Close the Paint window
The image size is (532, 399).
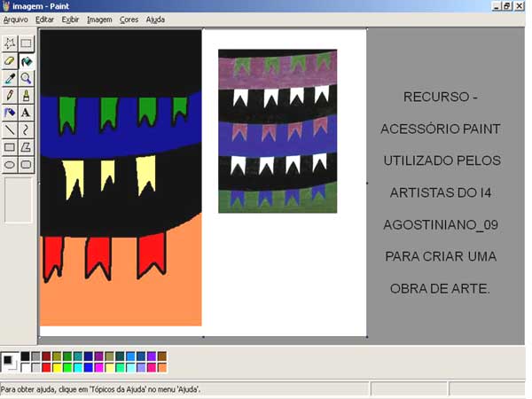point(519,6)
